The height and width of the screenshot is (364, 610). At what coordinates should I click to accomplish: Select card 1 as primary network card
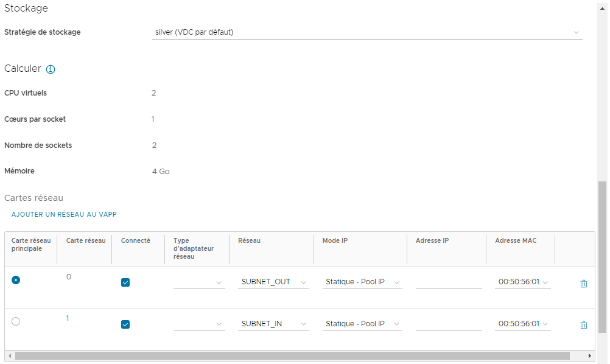tap(16, 321)
